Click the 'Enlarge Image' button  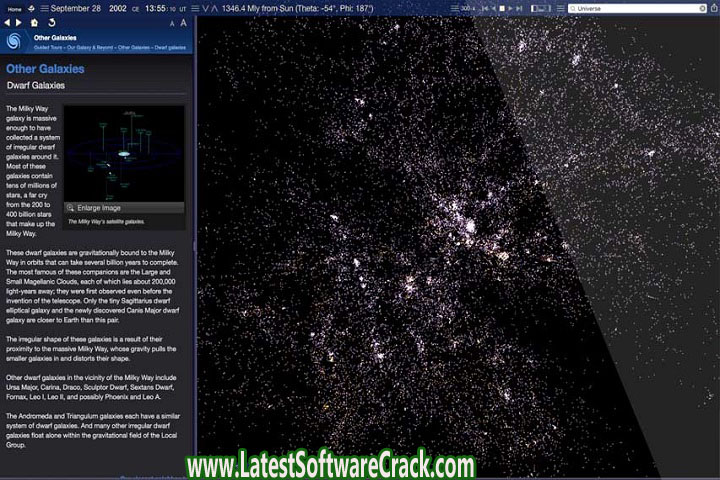pyautogui.click(x=124, y=208)
